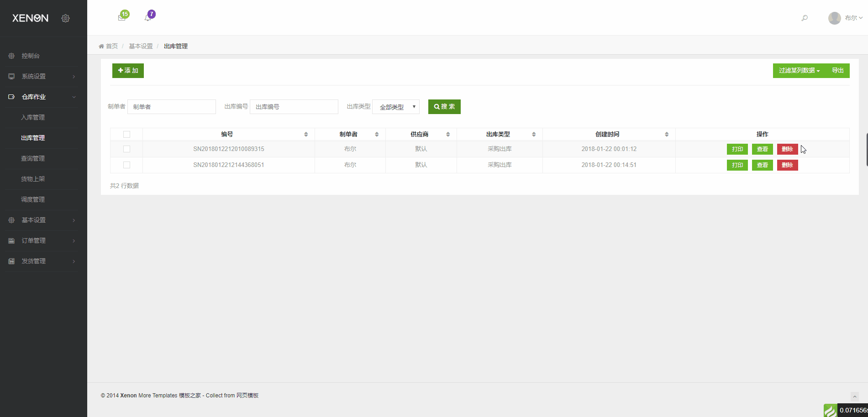Sort table by 编号 column arrows
The image size is (868, 417).
tap(306, 134)
